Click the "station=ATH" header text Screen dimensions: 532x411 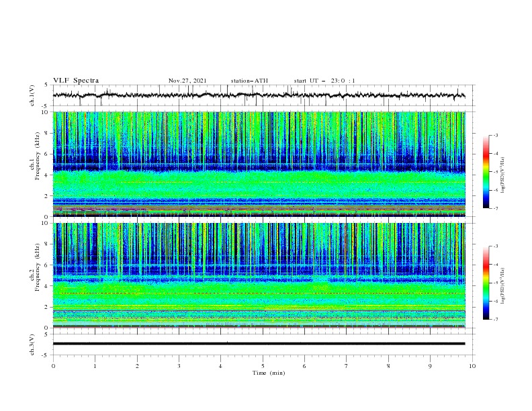pos(249,81)
